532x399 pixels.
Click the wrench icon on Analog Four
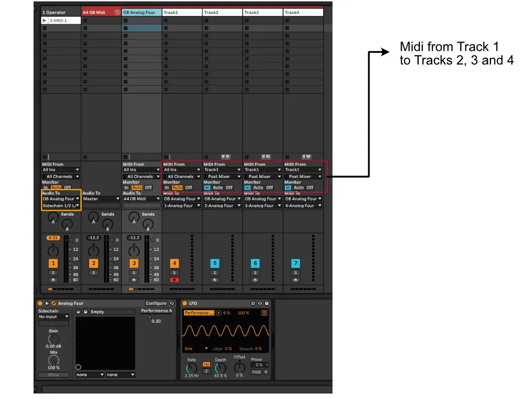53,303
